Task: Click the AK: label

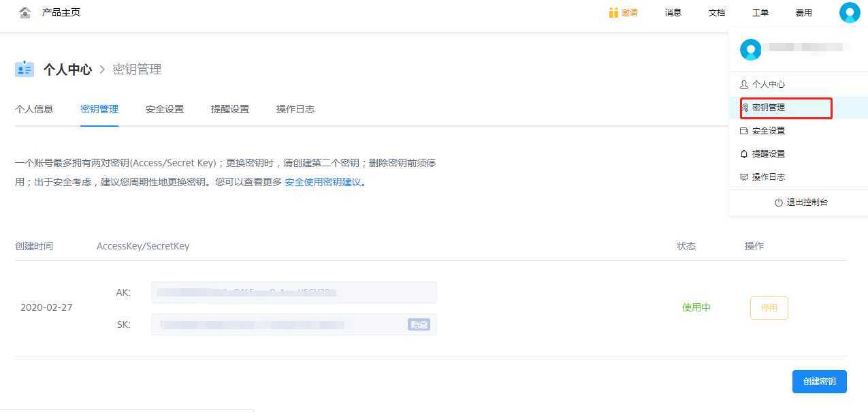Action: [x=123, y=292]
